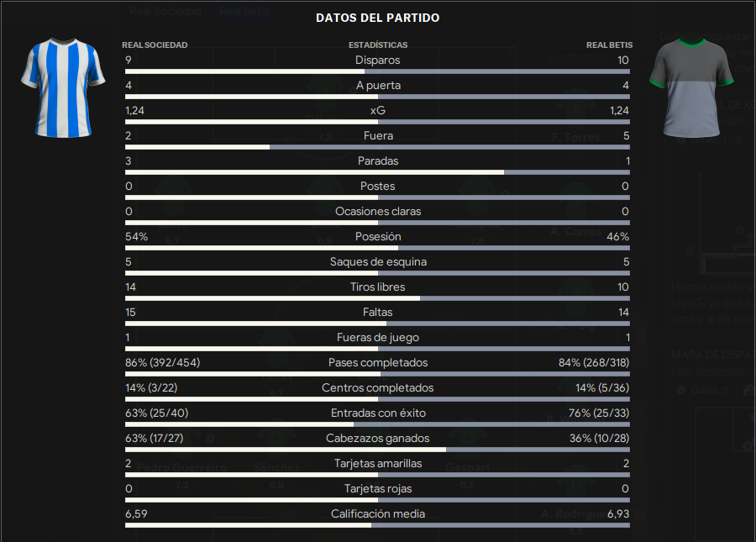756x542 pixels.
Task: Click the ESTADÍSTICAS header label
Action: tap(378, 45)
